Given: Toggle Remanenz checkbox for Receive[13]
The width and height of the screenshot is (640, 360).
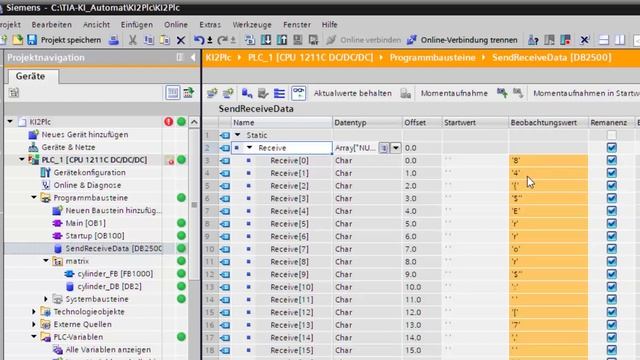Looking at the screenshot, I should pyautogui.click(x=611, y=325).
